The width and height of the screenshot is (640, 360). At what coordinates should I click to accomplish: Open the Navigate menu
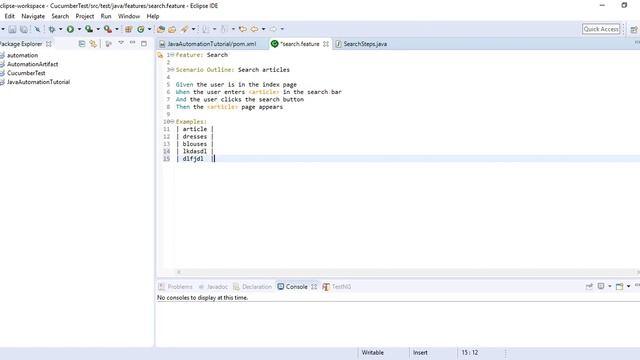coord(33,16)
